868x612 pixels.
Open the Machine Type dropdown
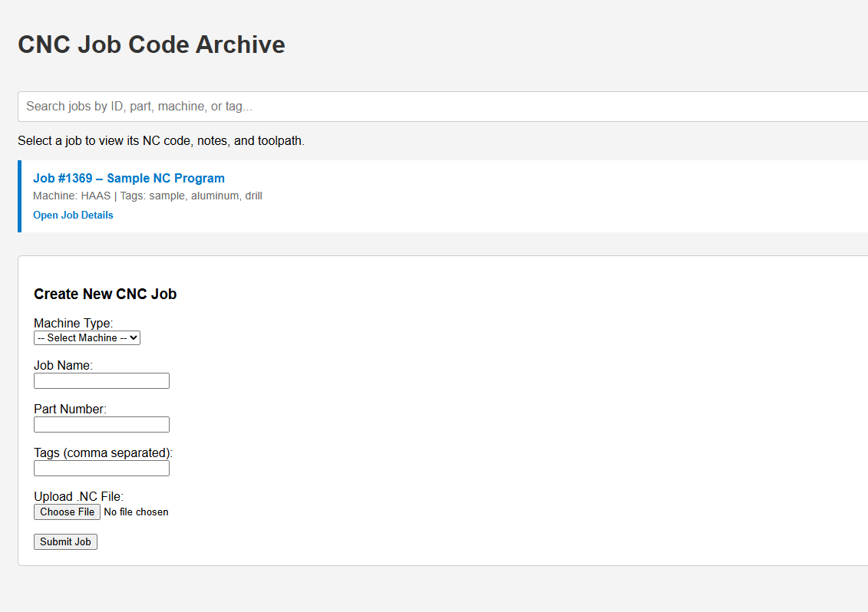pyautogui.click(x=86, y=337)
